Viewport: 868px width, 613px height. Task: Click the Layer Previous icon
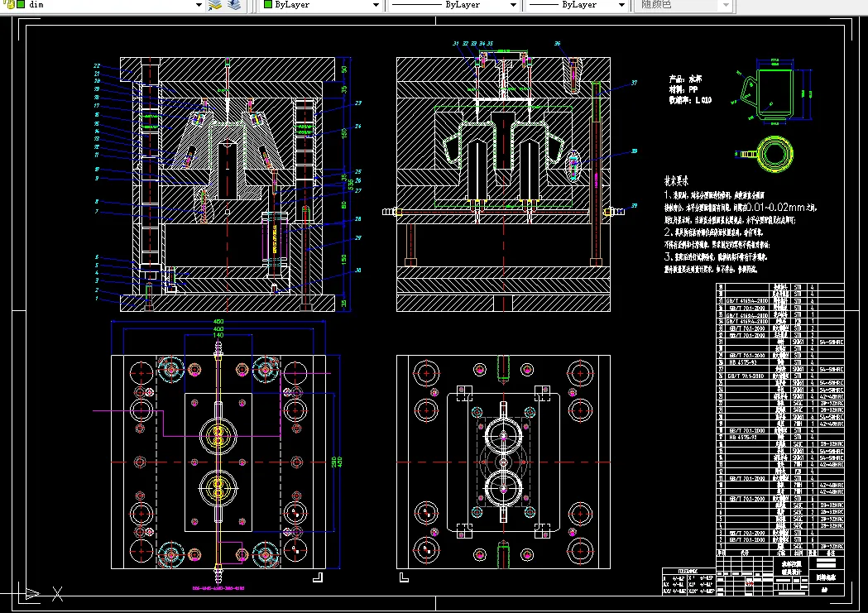tap(235, 5)
